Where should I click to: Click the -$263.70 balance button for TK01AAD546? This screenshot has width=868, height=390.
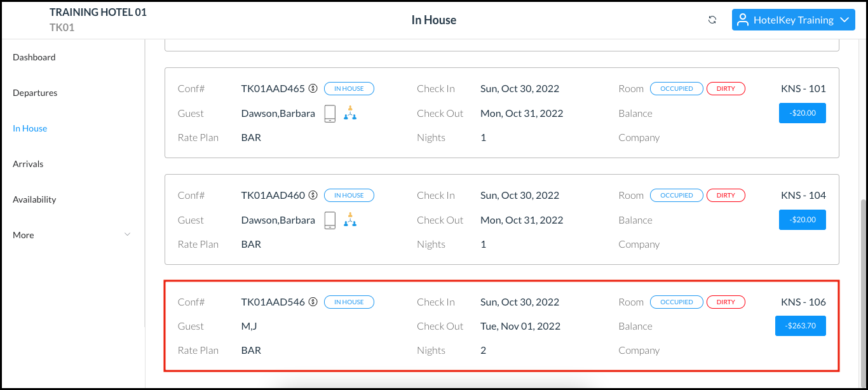[x=800, y=325]
